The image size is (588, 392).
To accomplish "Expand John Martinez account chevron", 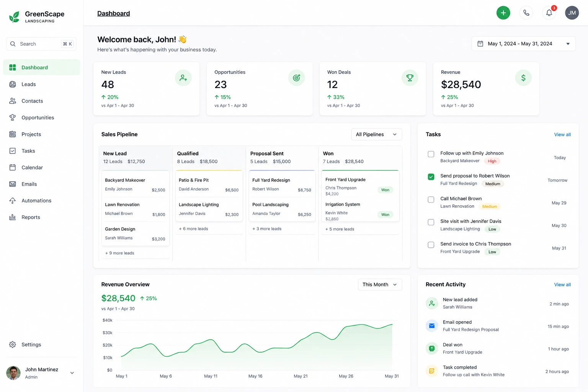I will click(72, 373).
